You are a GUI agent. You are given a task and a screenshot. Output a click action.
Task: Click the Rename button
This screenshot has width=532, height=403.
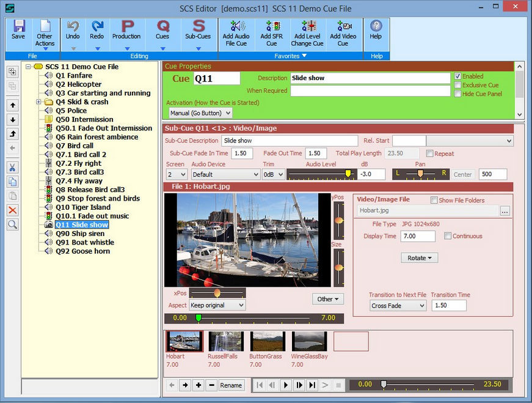click(x=231, y=385)
